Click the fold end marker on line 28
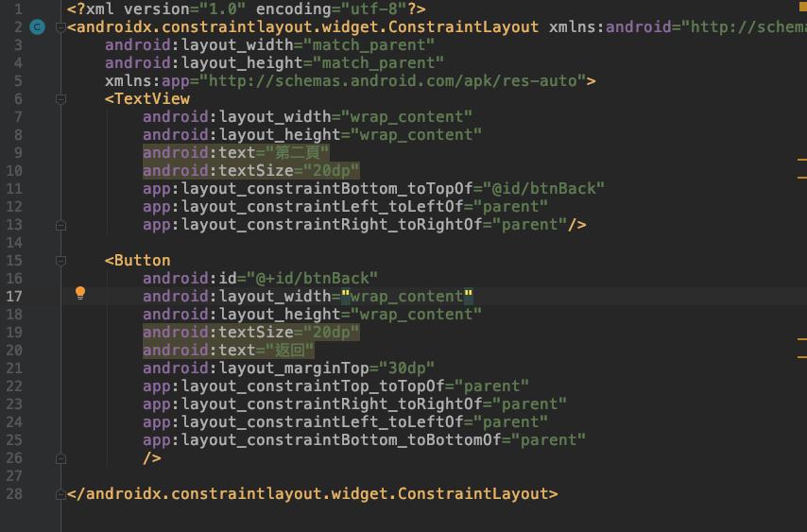Image resolution: width=807 pixels, height=532 pixels. 60,494
